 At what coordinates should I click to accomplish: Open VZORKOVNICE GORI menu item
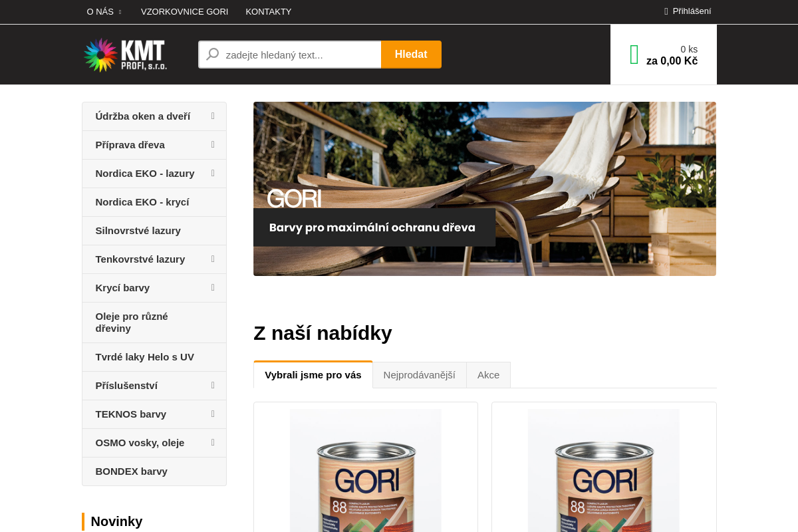(x=184, y=12)
